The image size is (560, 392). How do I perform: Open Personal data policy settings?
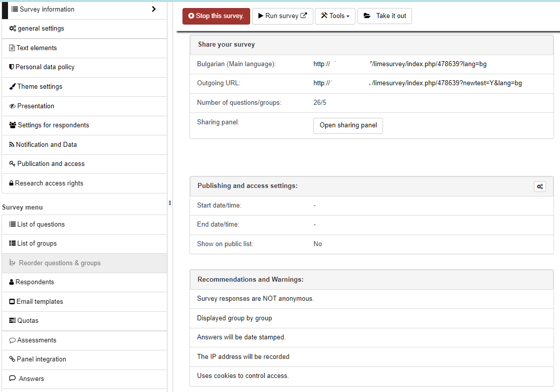84,68
